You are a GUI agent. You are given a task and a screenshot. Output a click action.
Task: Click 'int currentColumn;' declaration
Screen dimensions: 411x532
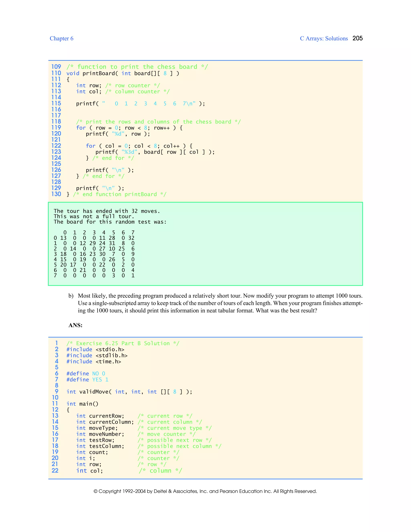pos(105,422)
